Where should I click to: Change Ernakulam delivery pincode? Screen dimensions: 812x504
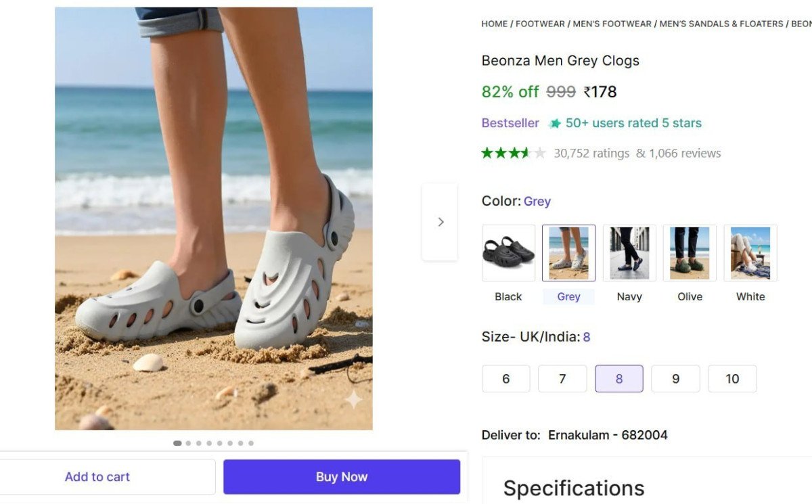(607, 435)
